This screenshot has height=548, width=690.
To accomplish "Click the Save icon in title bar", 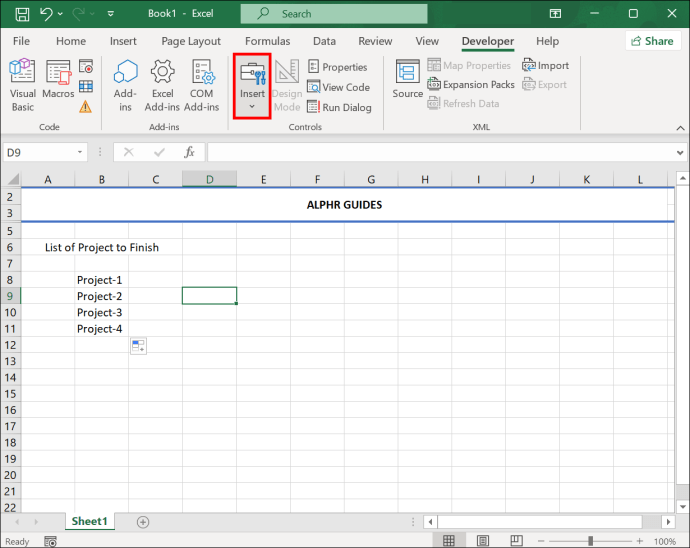I will click(x=22, y=14).
